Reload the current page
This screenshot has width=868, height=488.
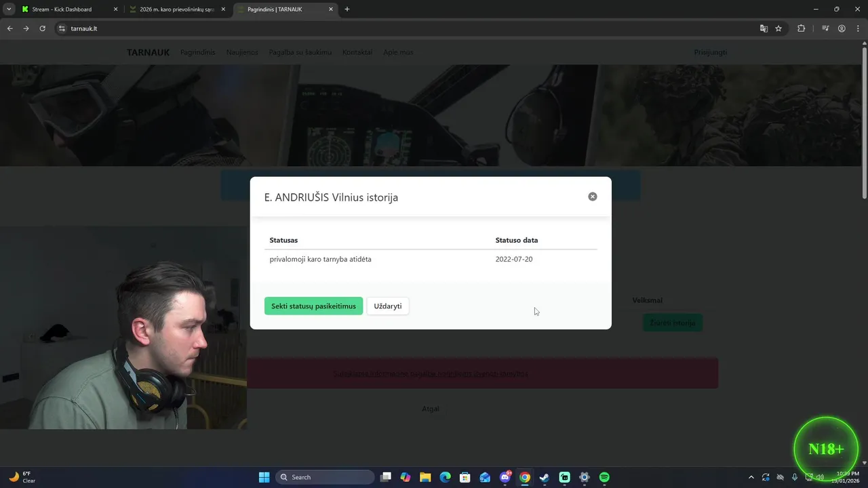click(x=42, y=28)
